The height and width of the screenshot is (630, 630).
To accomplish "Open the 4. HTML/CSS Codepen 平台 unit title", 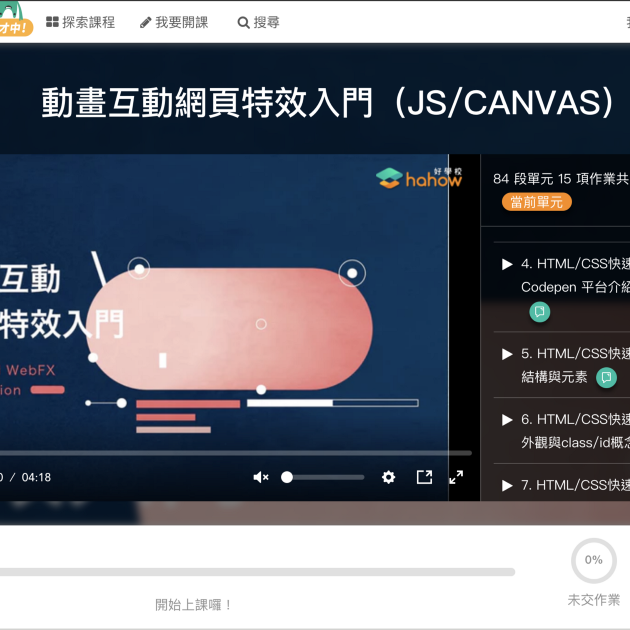I will pyautogui.click(x=575, y=275).
